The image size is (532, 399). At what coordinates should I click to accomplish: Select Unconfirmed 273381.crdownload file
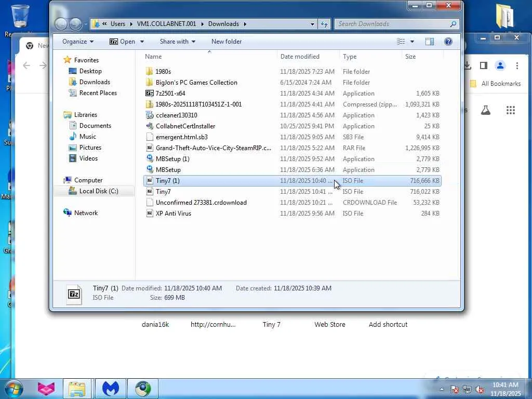tap(292, 202)
